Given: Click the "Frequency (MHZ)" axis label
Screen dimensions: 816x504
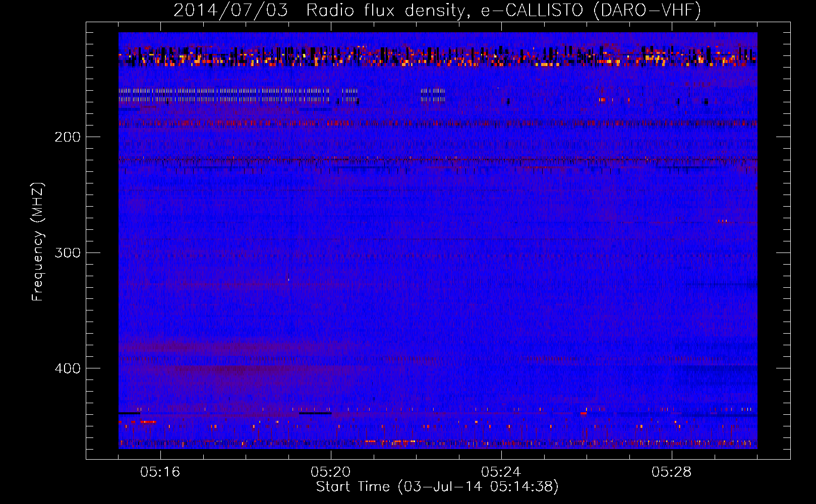Looking at the screenshot, I should tap(37, 242).
